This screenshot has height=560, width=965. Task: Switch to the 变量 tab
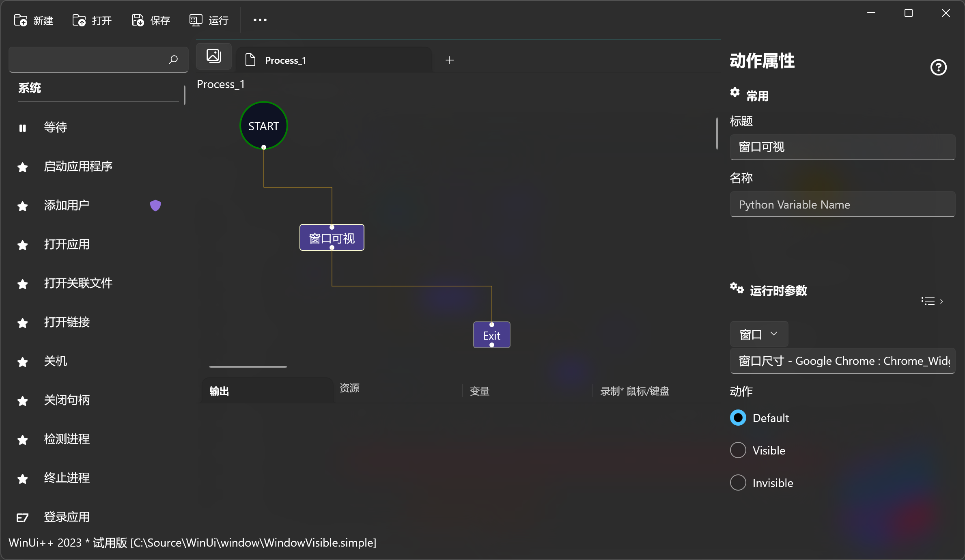coord(480,391)
